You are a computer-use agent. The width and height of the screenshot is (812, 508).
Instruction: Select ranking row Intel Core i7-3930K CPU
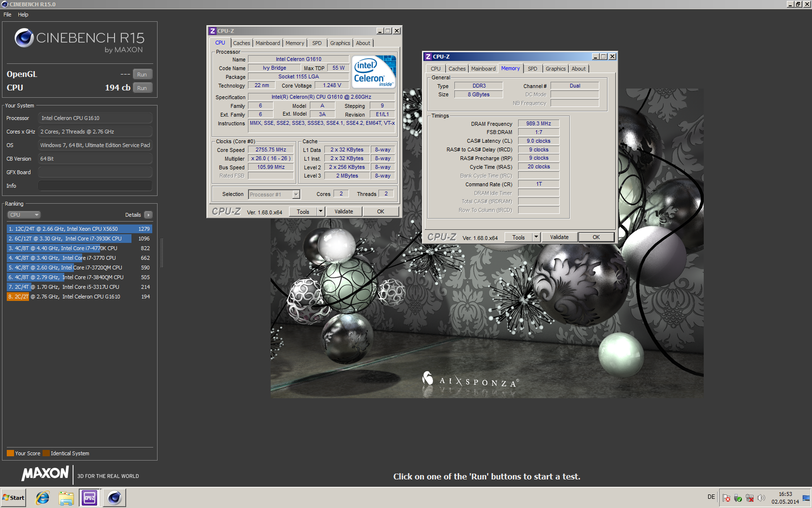(x=79, y=239)
